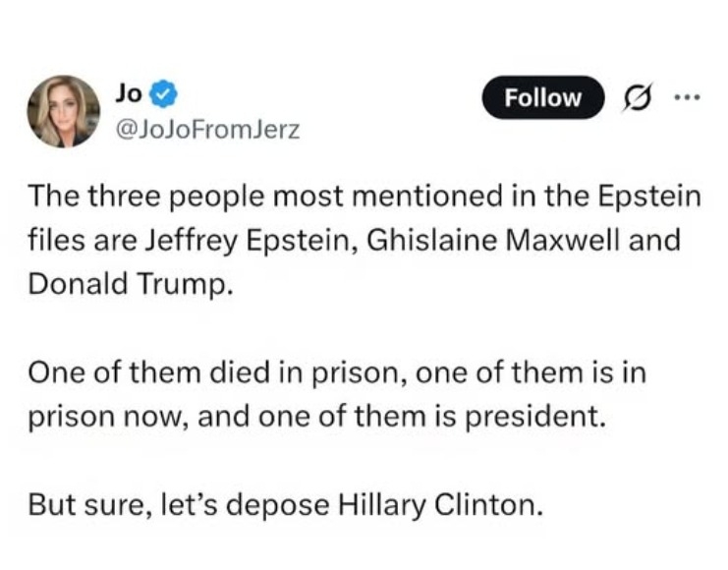The height and width of the screenshot is (570, 728).
Task: Click the display name Jo
Action: 128,95
